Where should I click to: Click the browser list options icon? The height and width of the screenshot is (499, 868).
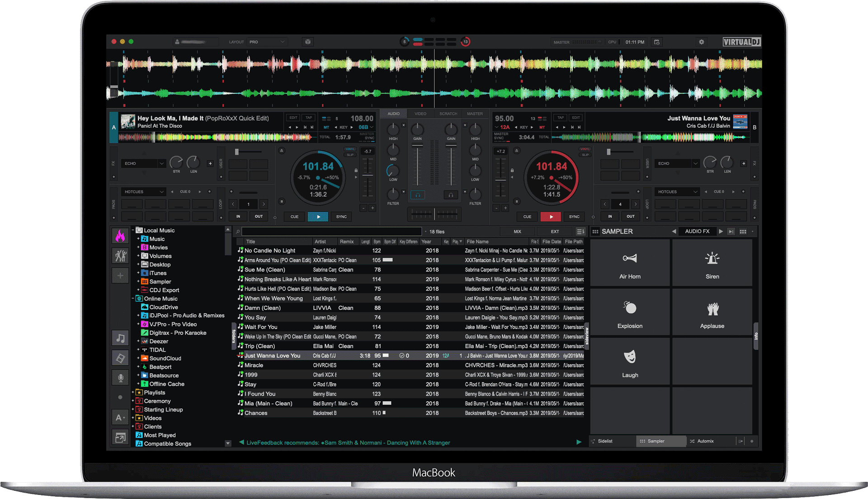pyautogui.click(x=580, y=232)
